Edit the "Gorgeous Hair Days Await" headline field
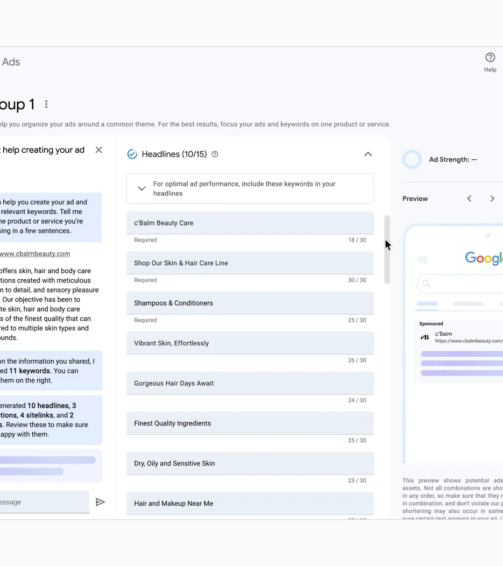The width and height of the screenshot is (503, 566). (x=250, y=383)
